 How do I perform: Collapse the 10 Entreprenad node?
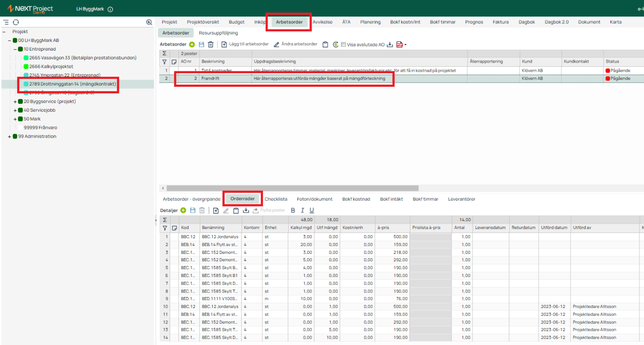point(15,49)
